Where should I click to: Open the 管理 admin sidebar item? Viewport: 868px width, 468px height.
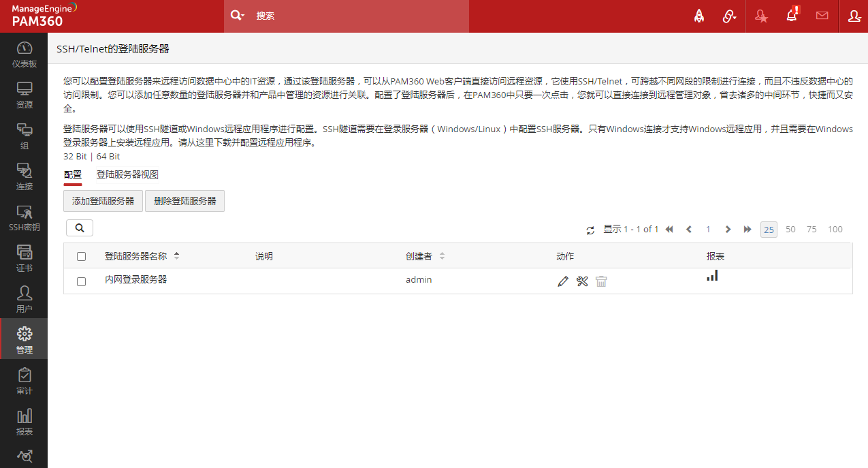coord(24,339)
